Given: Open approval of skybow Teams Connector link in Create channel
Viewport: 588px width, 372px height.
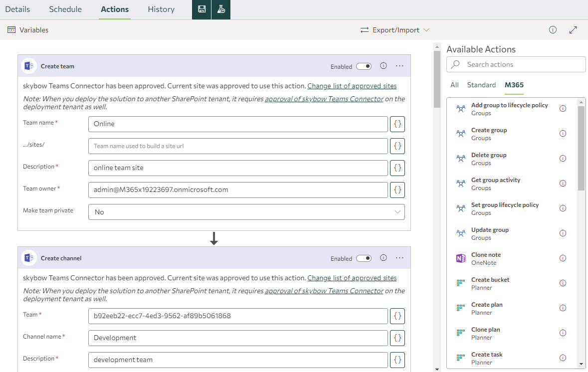Looking at the screenshot, I should pyautogui.click(x=324, y=291).
